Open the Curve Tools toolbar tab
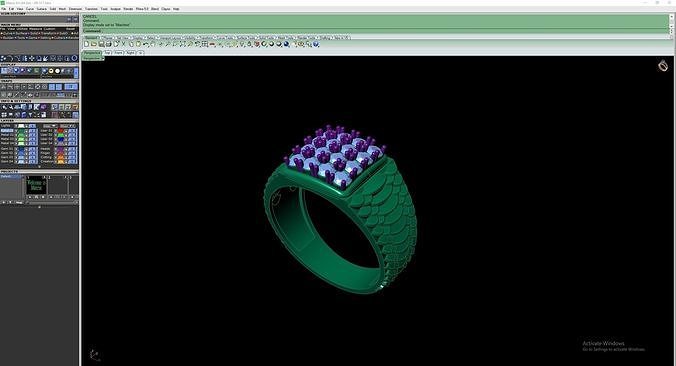 point(225,38)
